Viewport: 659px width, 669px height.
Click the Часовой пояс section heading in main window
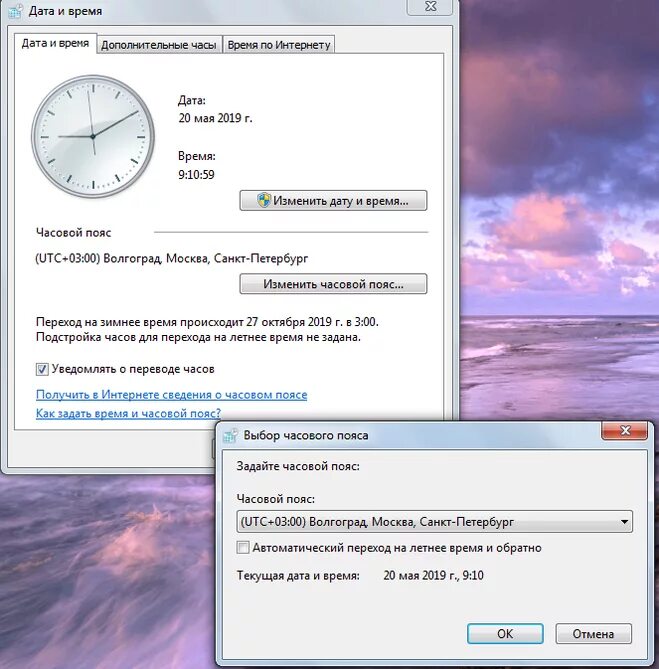click(x=73, y=233)
